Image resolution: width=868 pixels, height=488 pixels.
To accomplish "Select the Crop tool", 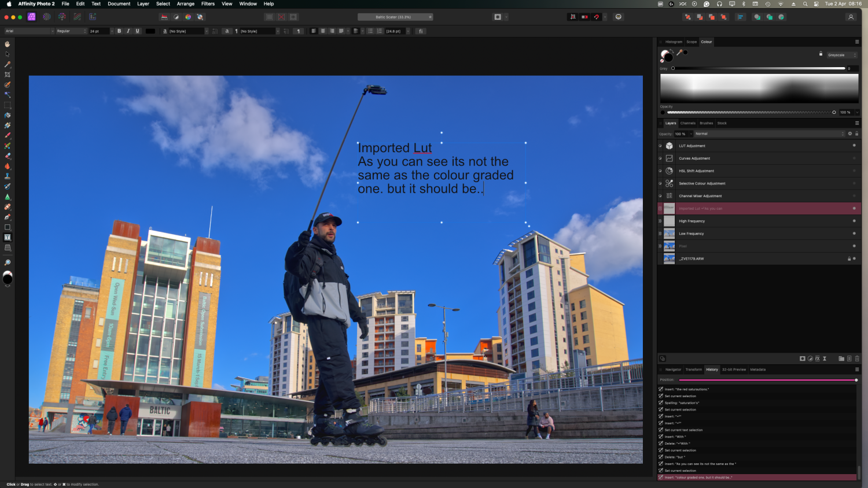I will 8,75.
